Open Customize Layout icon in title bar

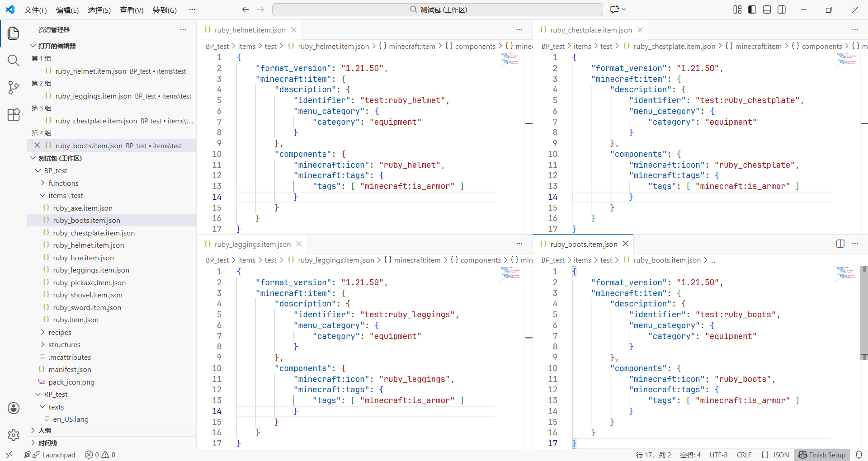pyautogui.click(x=737, y=9)
